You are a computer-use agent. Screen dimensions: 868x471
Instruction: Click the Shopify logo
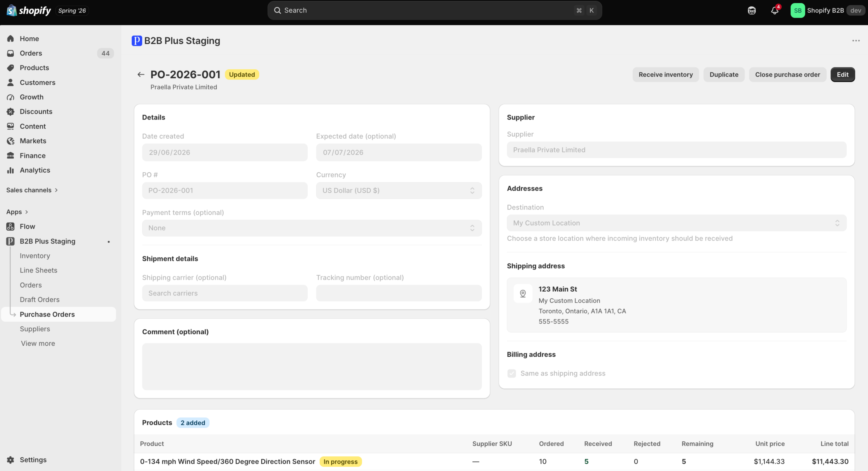point(29,10)
